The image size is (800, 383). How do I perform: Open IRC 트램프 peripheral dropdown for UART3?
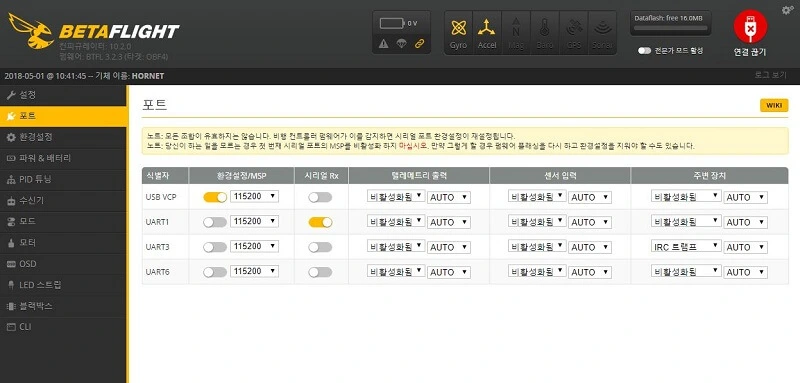coord(686,246)
